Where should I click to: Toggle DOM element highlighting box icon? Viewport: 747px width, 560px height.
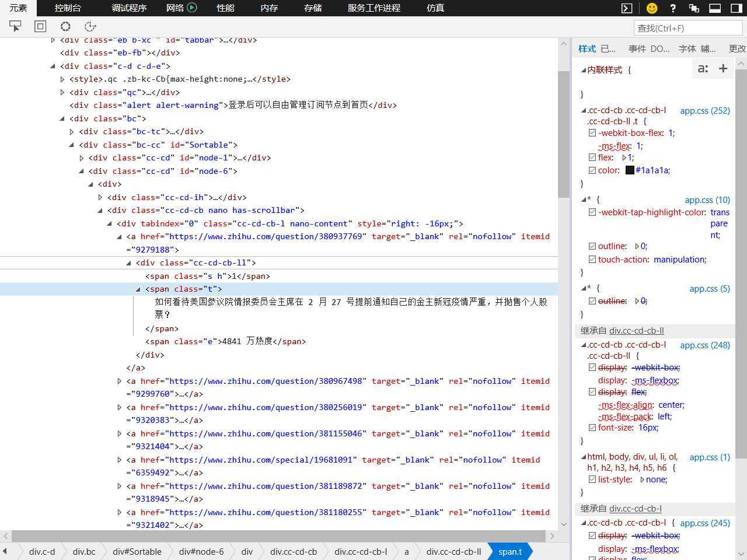[40, 26]
